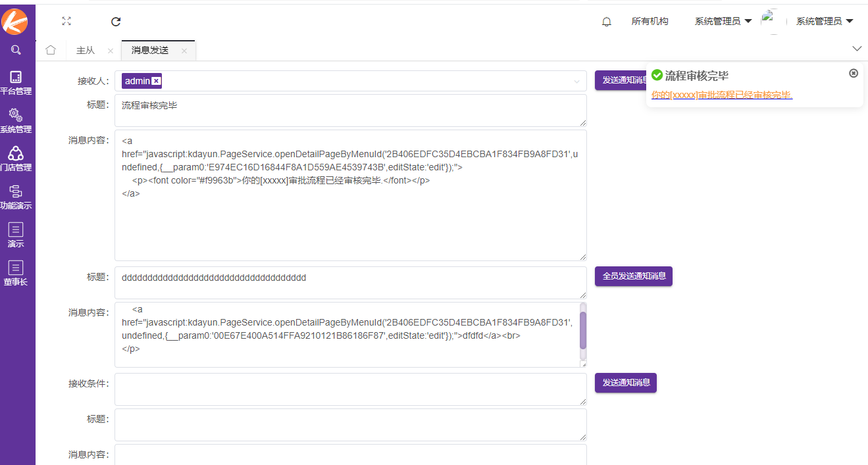Open 功能演示 in the sidebar
868x465 pixels.
16,197
